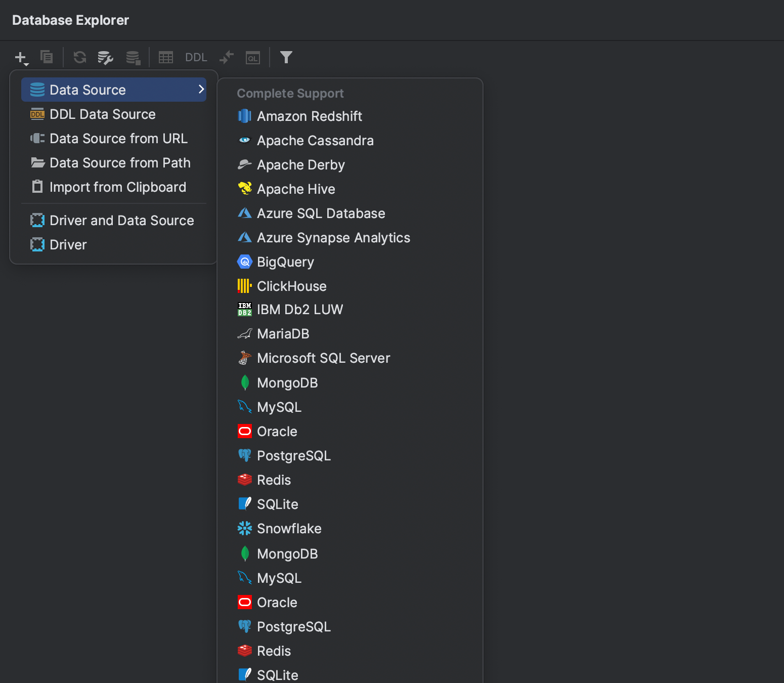Viewport: 784px width, 683px height.
Task: Select Data Source from URL
Action: 118,138
